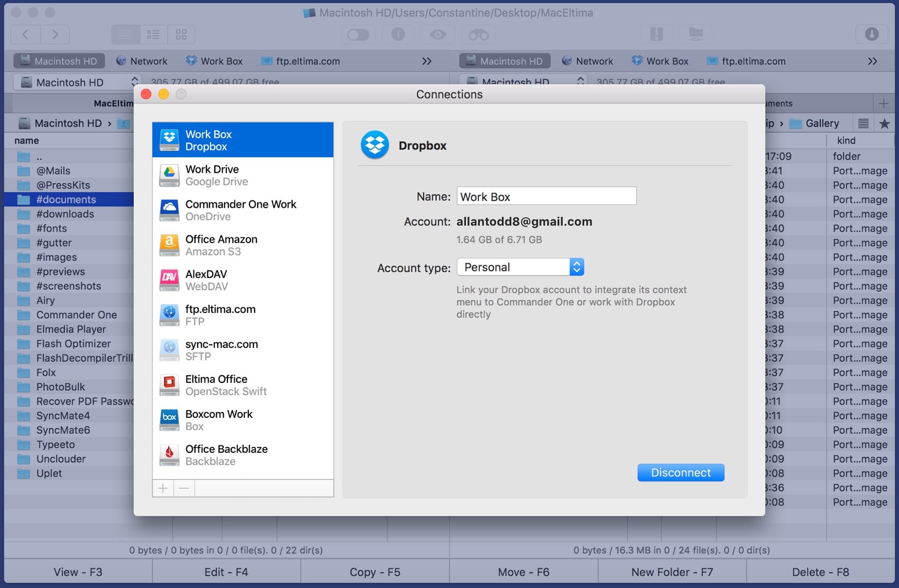This screenshot has height=588, width=899.
Task: Select the right panel ftp.eltima.com tab
Action: (x=746, y=61)
